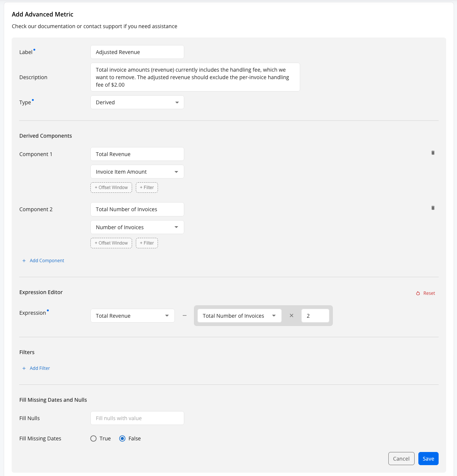Select False for Fill Missing Dates
Viewport: 457px width, 476px height.
click(x=122, y=438)
